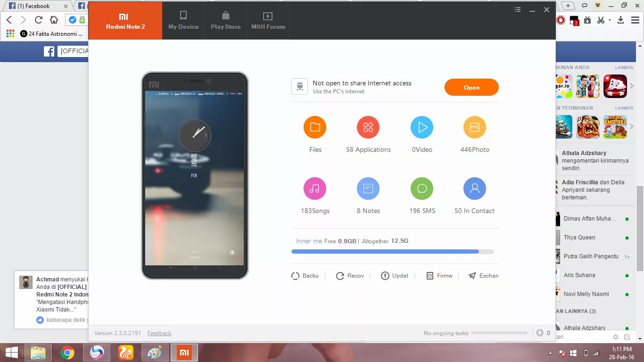Switch to the Redmi Note 2 tab
The image size is (644, 362).
coord(125,21)
